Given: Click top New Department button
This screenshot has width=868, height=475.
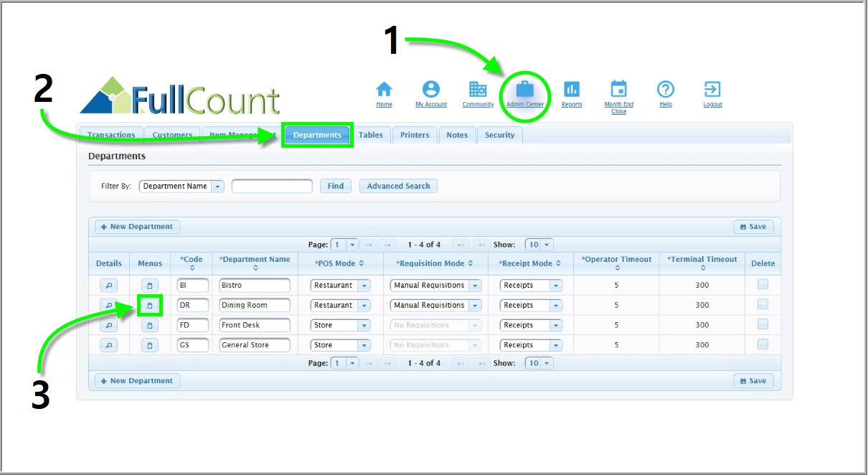Looking at the screenshot, I should pos(138,227).
